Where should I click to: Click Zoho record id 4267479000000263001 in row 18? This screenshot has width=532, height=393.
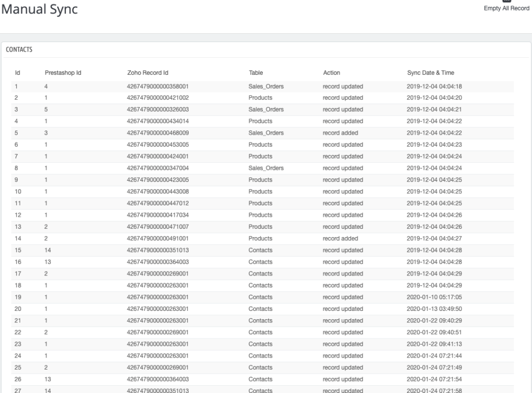pos(158,285)
